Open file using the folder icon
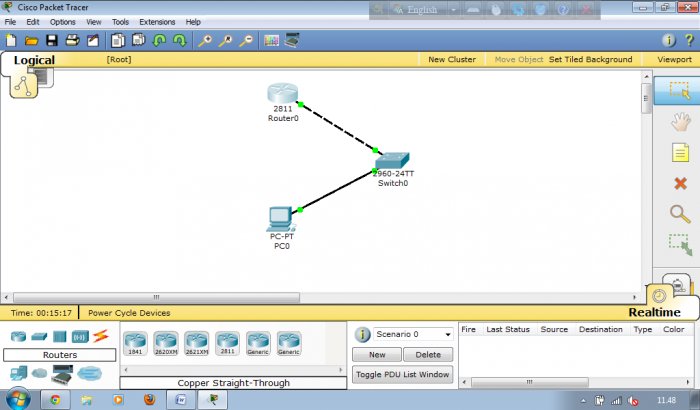700x410 pixels. pos(31,41)
